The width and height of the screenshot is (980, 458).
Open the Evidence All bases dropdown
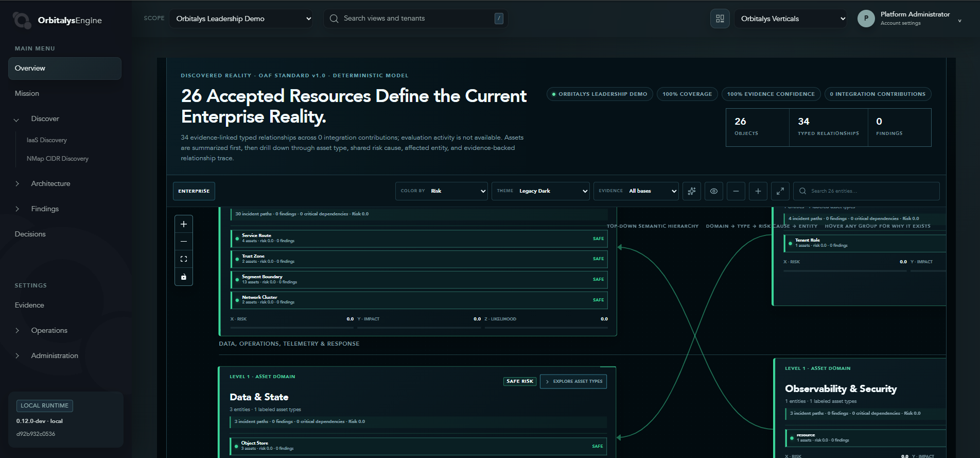[x=636, y=191]
